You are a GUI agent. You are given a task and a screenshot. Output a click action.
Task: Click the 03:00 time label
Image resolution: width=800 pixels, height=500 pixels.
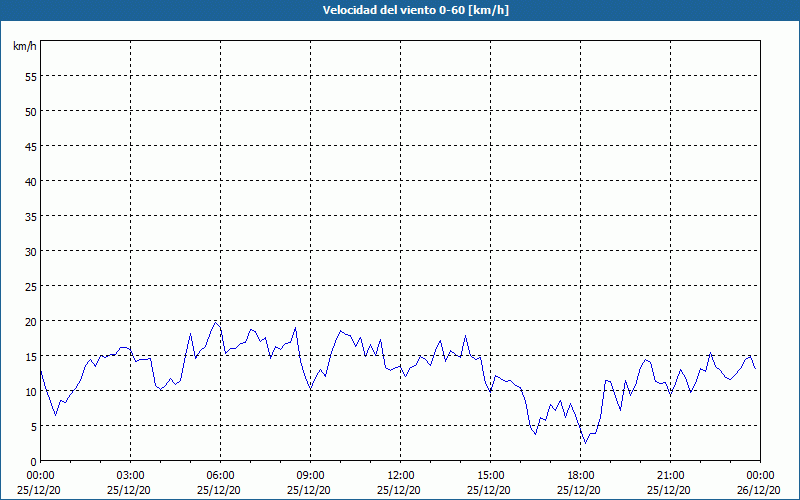point(131,476)
